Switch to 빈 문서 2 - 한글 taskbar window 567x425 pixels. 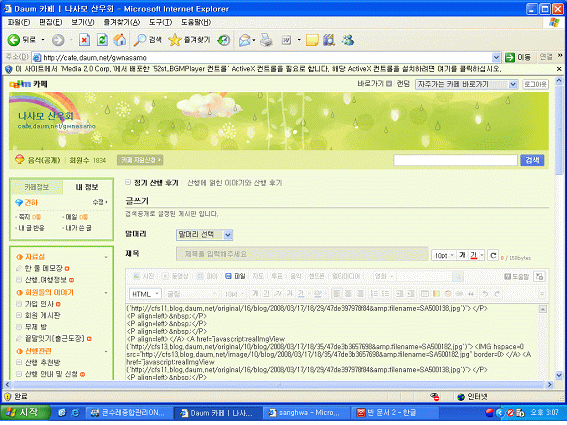point(394,413)
